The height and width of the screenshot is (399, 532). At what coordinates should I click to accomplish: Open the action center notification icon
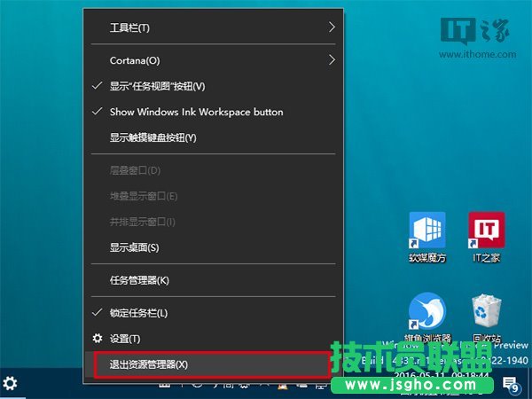(512, 385)
